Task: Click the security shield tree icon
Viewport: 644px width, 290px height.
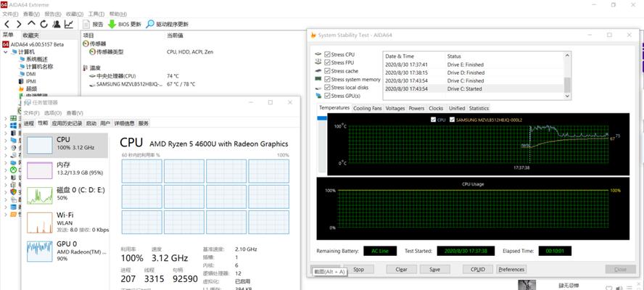Action: pos(13,192)
